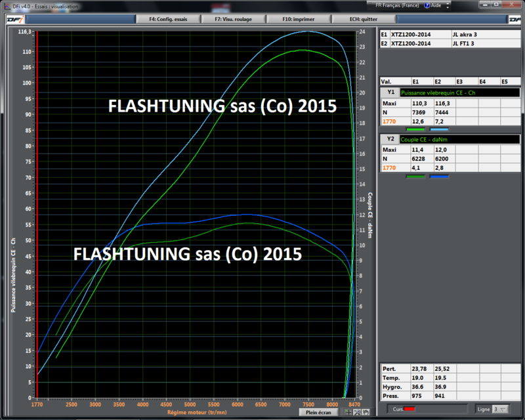Select the hand pan graph tool

click(366, 412)
